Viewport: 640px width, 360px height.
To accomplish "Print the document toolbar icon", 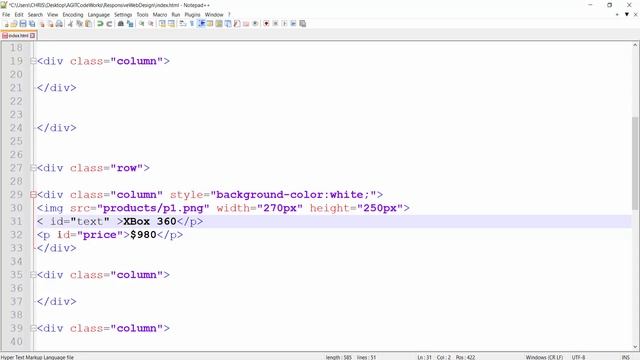I will point(59,24).
